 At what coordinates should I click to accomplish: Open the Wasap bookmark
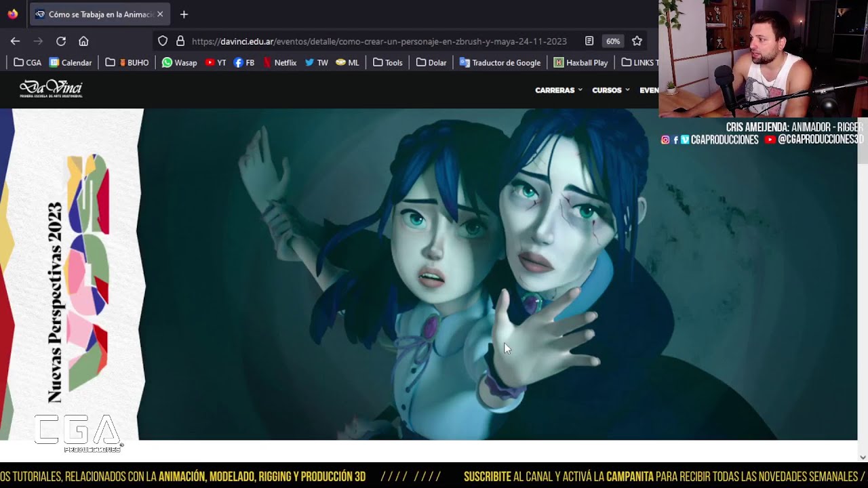point(179,62)
